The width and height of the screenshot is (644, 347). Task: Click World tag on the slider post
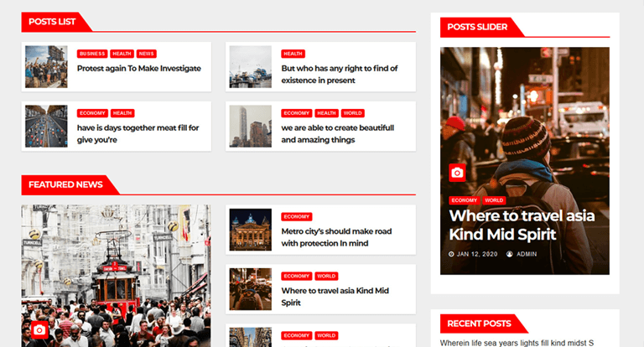click(x=494, y=200)
